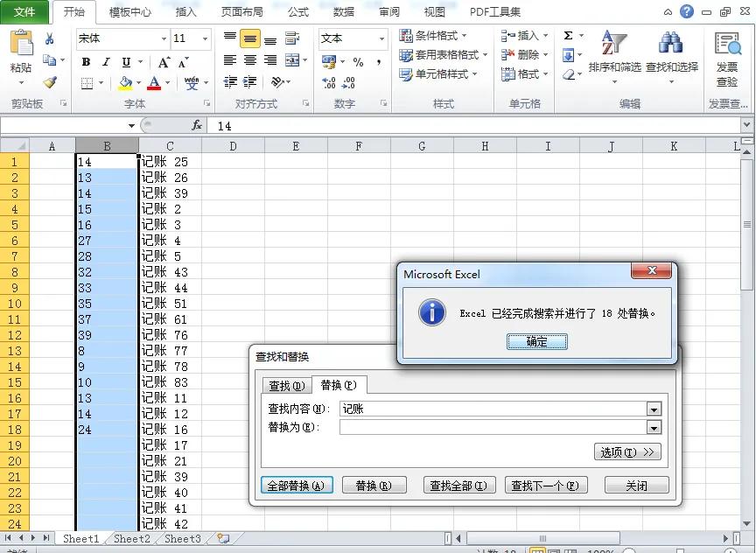Viewport: 756px width, 553px height.
Task: Decrease decimal places
Action: tap(348, 83)
